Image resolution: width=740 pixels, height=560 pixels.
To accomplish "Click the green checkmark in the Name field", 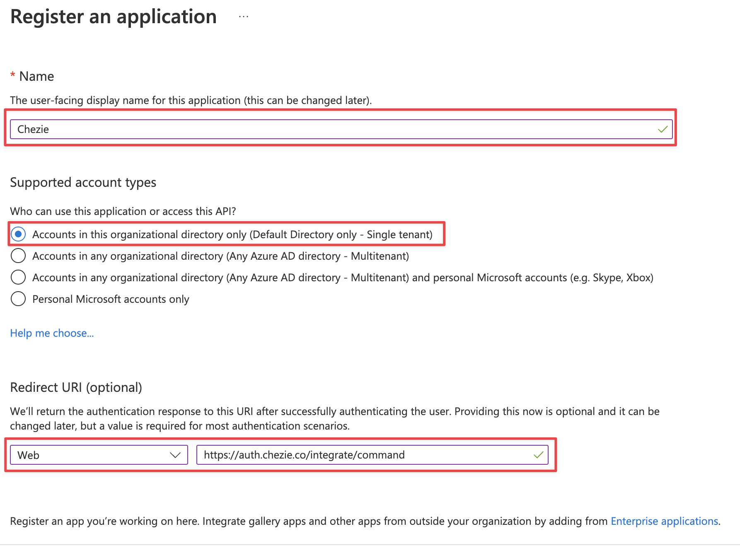I will 663,129.
